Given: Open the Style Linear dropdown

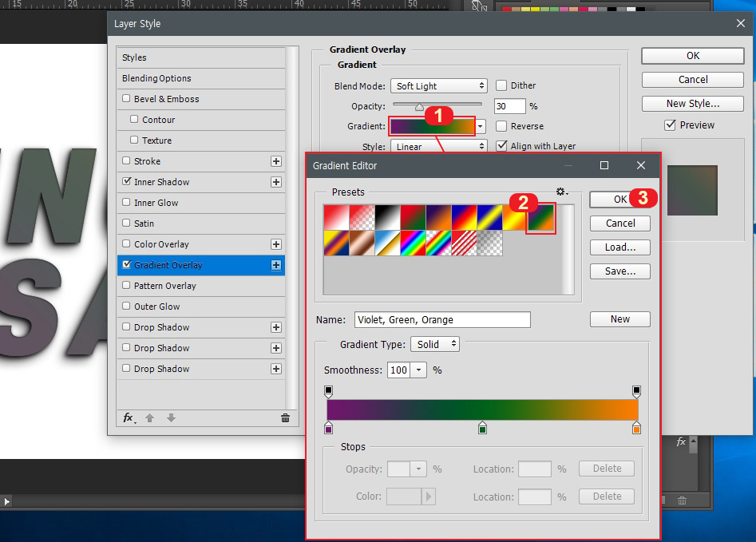Looking at the screenshot, I should click(439, 146).
